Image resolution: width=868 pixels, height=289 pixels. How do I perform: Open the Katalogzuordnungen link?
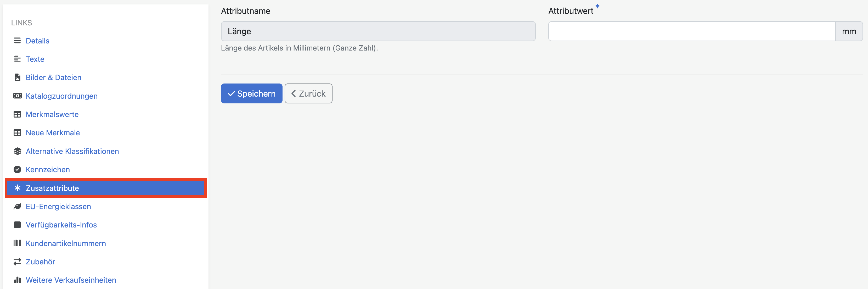[x=62, y=96]
